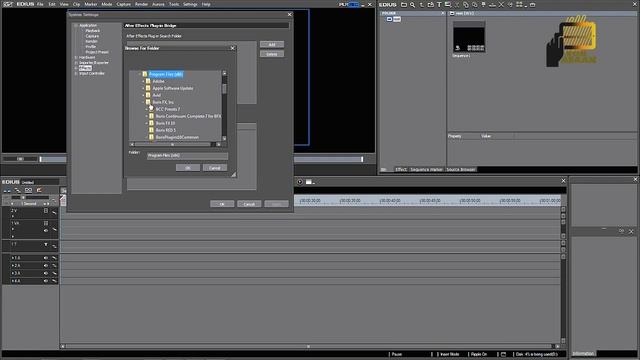
Task: Click the toolbox icon at end of Bin toolbar
Action: click(x=533, y=4)
